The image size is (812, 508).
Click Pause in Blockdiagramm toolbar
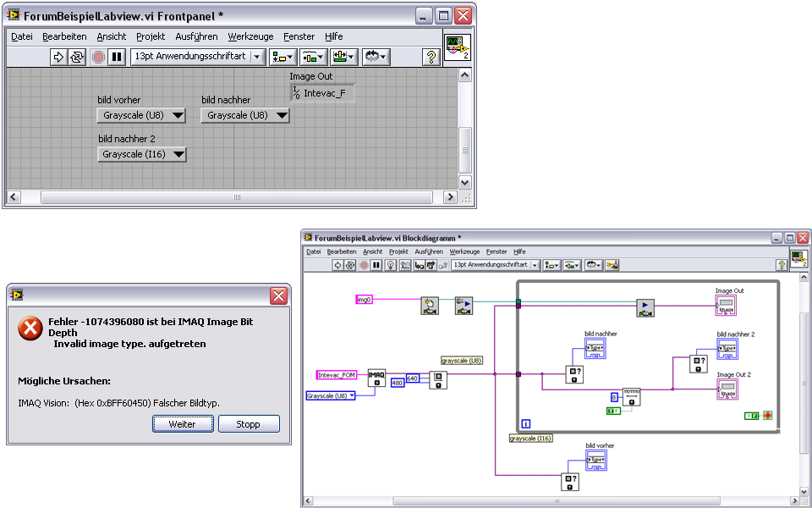tap(376, 265)
